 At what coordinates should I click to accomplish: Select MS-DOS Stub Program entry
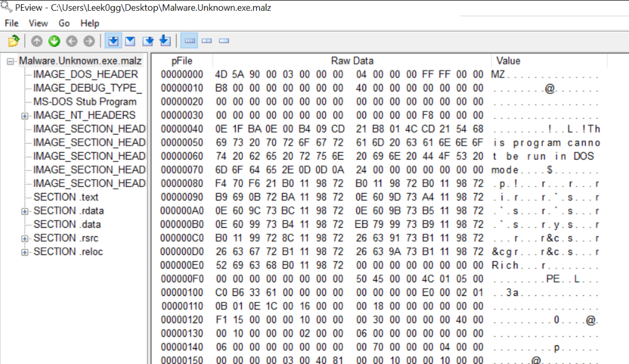pyautogui.click(x=84, y=102)
